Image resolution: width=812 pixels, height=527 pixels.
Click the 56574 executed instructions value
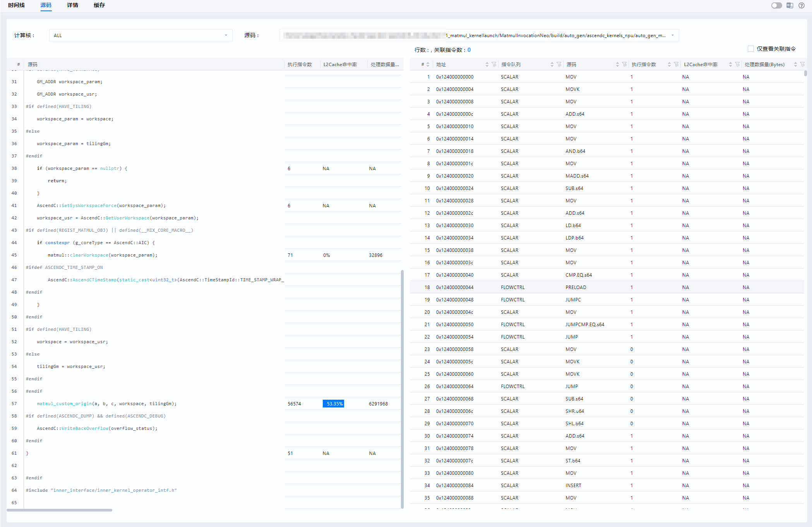294,404
